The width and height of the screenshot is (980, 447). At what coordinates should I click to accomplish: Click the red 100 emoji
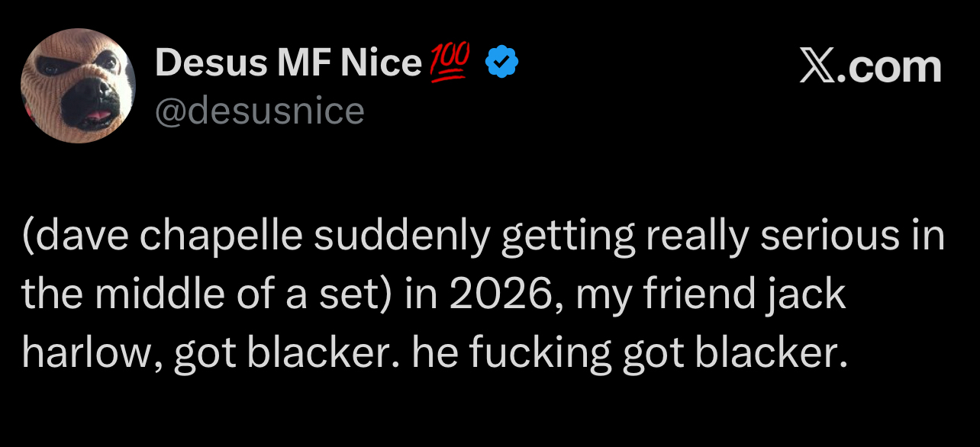click(452, 63)
